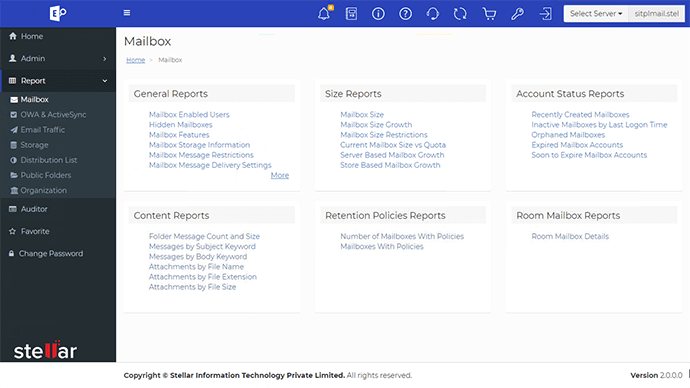The image size is (690, 388).
Task: Open the notifications bell
Action: pos(324,13)
